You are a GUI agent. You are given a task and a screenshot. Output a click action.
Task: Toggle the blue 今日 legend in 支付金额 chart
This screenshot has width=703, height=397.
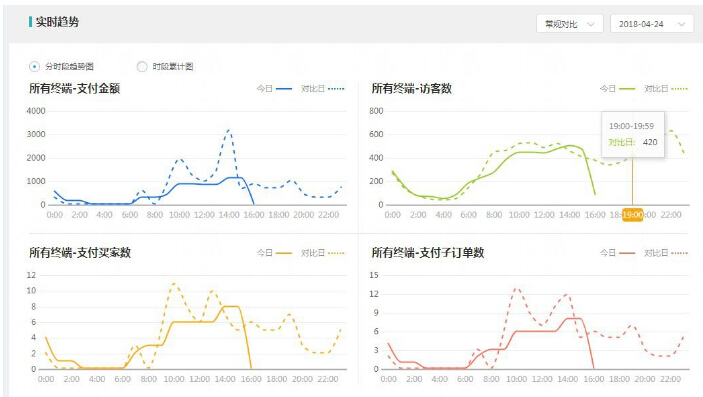click(274, 89)
